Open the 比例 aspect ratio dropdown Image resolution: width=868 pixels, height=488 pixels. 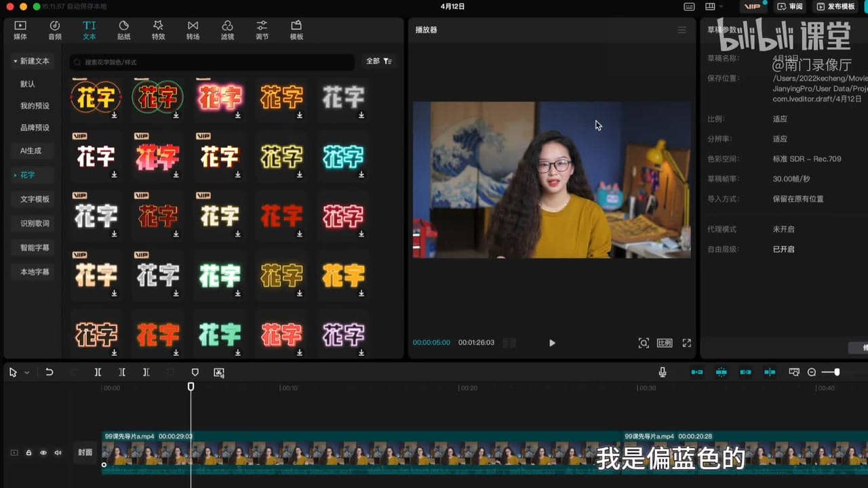click(x=665, y=343)
